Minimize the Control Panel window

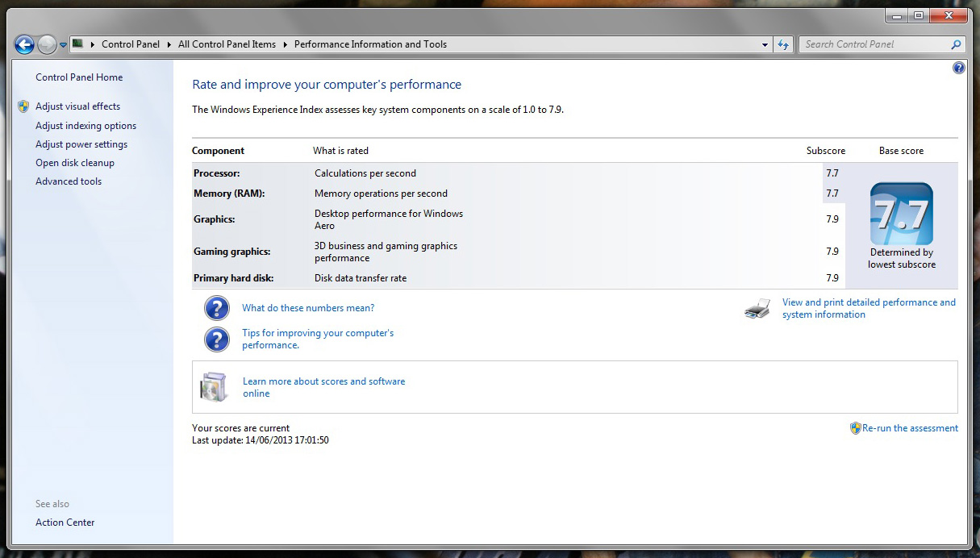point(896,15)
